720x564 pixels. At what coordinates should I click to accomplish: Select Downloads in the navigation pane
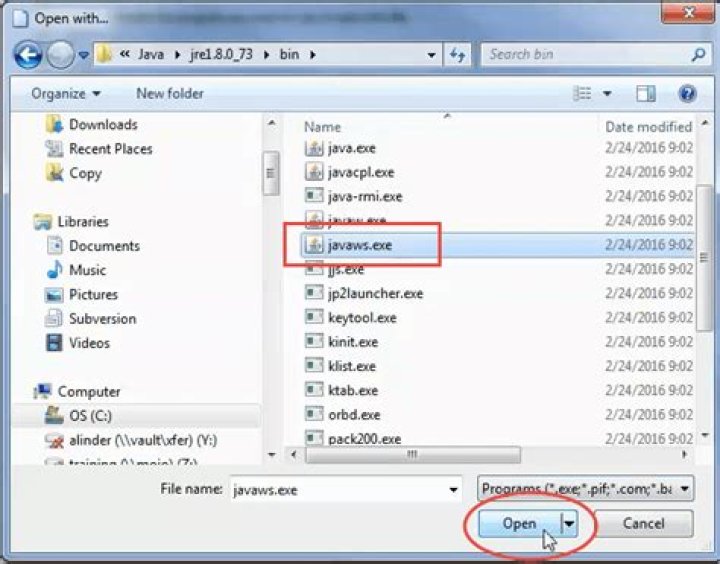point(103,124)
